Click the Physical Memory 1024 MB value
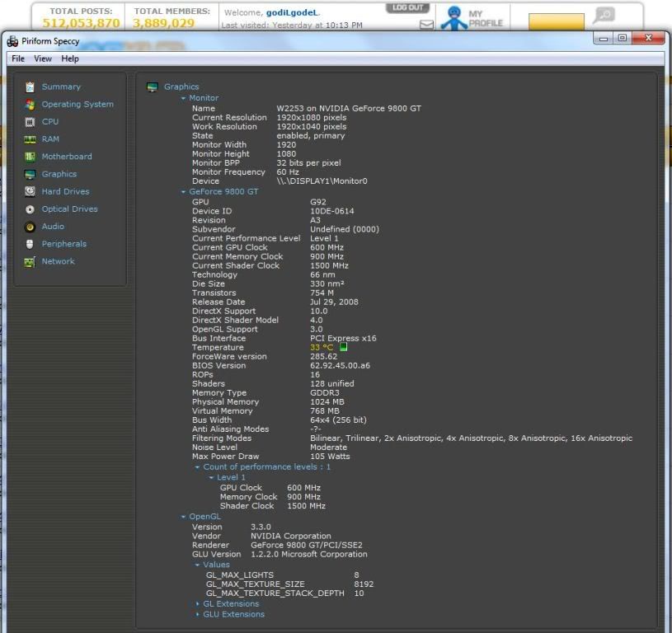672x633 pixels. (327, 402)
